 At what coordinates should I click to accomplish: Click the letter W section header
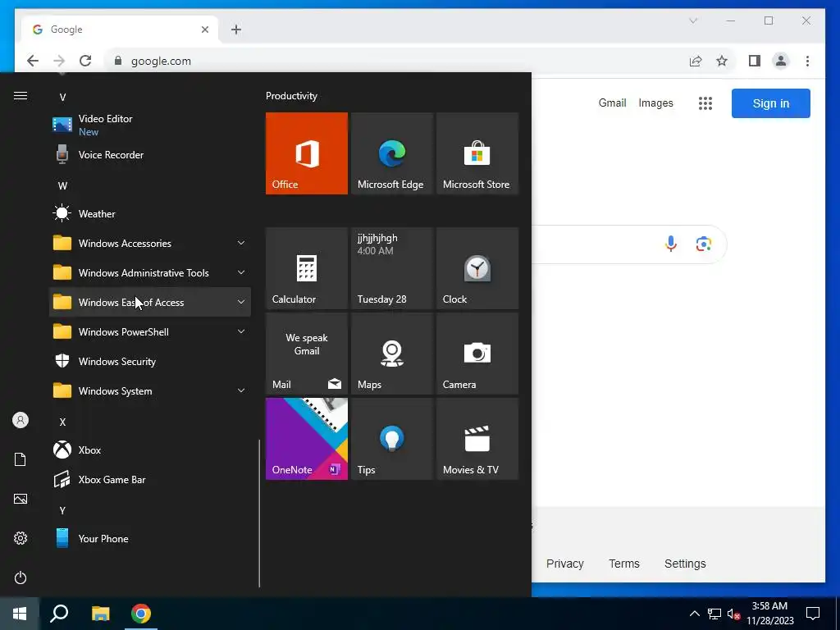click(x=62, y=186)
